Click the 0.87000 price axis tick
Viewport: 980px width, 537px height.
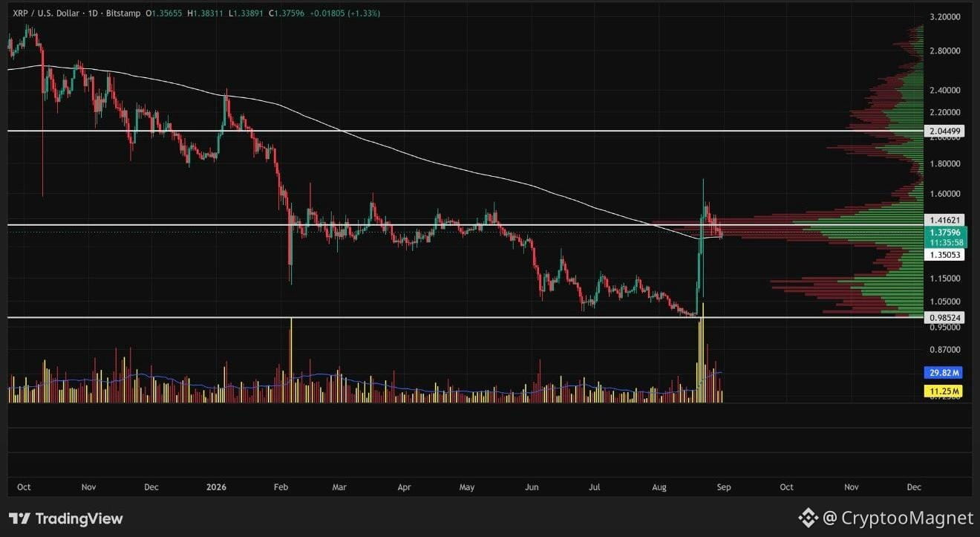946,349
